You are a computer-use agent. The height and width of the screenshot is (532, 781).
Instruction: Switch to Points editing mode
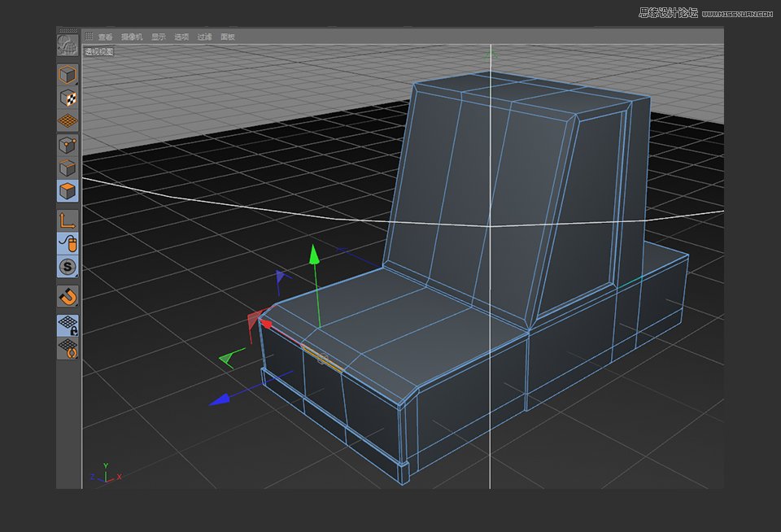(68, 145)
